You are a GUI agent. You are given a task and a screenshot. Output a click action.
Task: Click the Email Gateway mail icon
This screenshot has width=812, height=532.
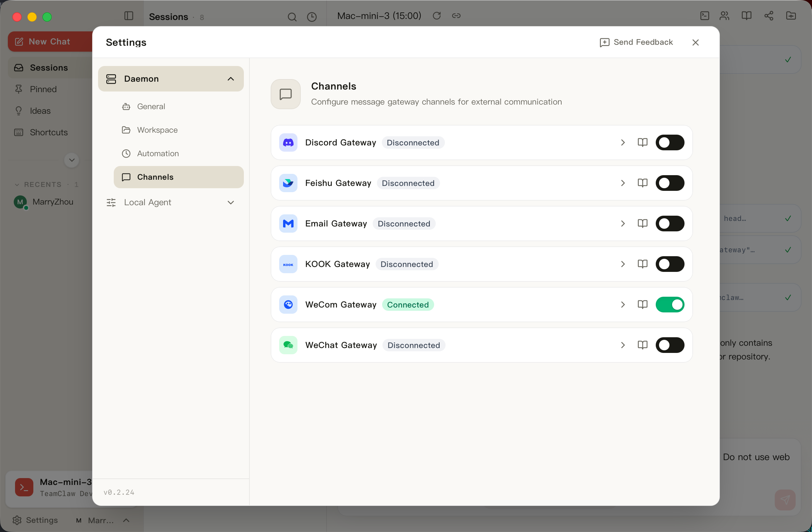tap(288, 224)
